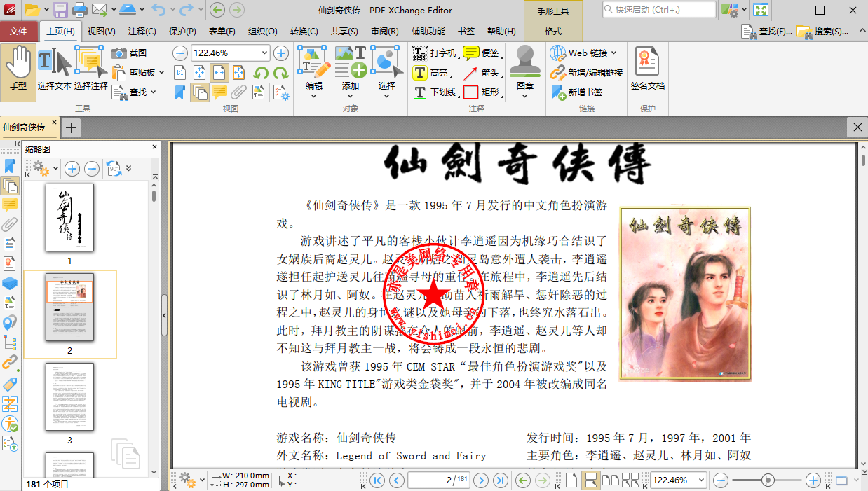This screenshot has width=868, height=491.
Task: Switch to the 视图(V) ribbon tab
Action: 101,32
